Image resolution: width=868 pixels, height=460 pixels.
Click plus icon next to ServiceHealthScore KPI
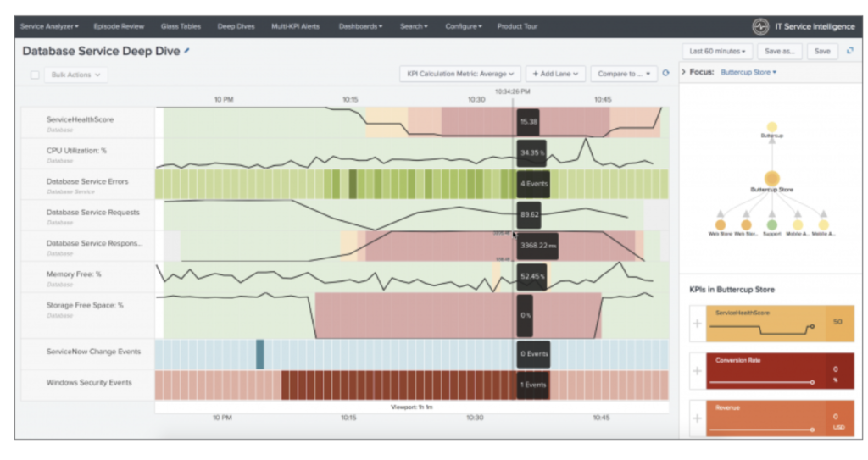(698, 324)
